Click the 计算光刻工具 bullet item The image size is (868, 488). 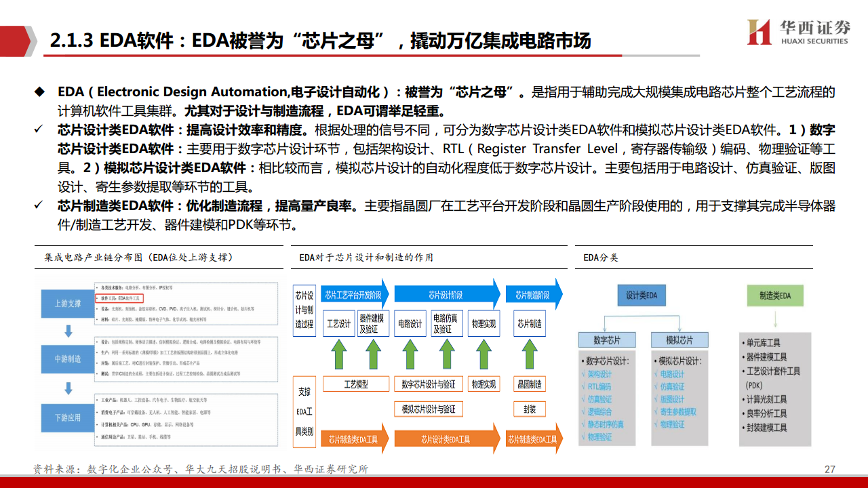(764, 399)
